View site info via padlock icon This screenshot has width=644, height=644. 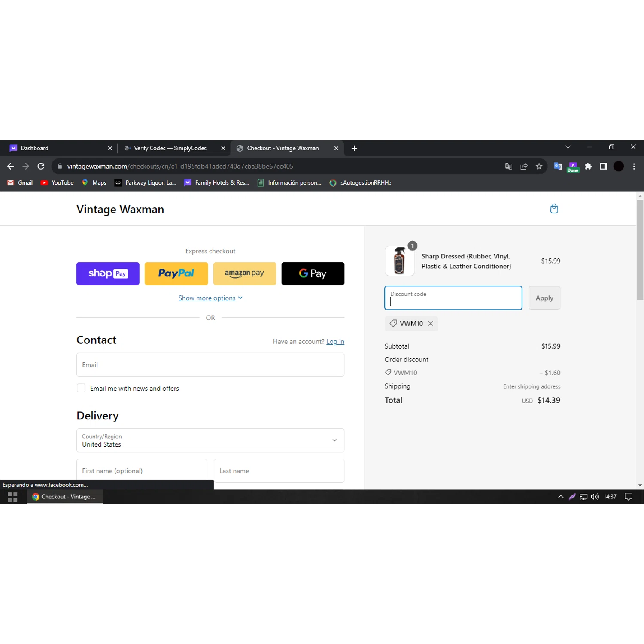coord(60,166)
